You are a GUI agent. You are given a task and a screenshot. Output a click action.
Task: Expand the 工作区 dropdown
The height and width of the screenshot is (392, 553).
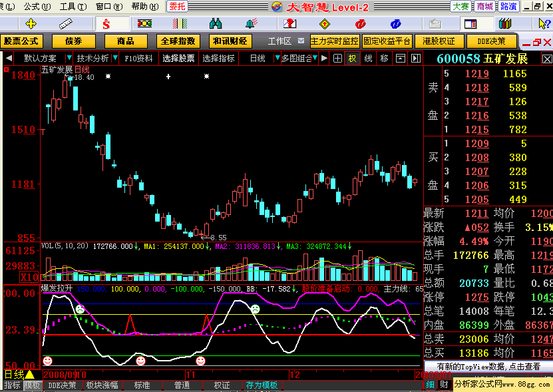pos(301,41)
